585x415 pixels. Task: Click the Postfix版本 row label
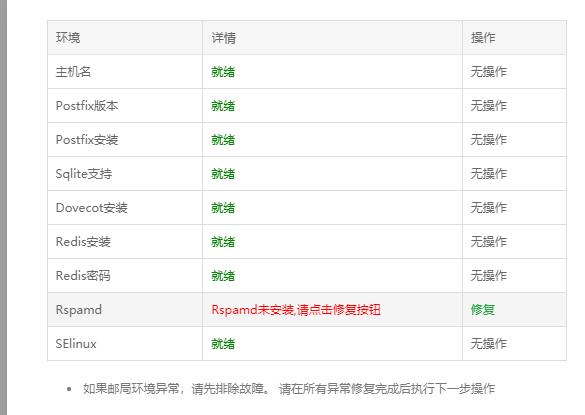tap(87, 106)
